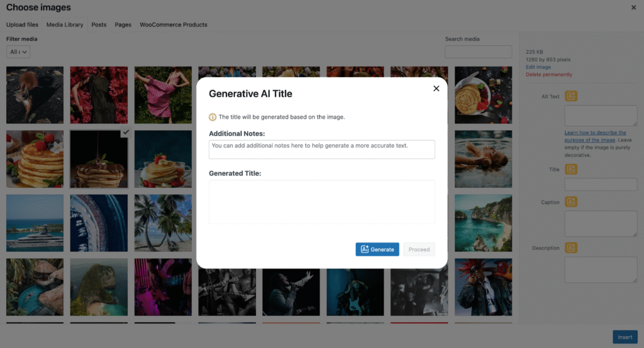Click the AI generate icon beside Caption

pyautogui.click(x=571, y=202)
